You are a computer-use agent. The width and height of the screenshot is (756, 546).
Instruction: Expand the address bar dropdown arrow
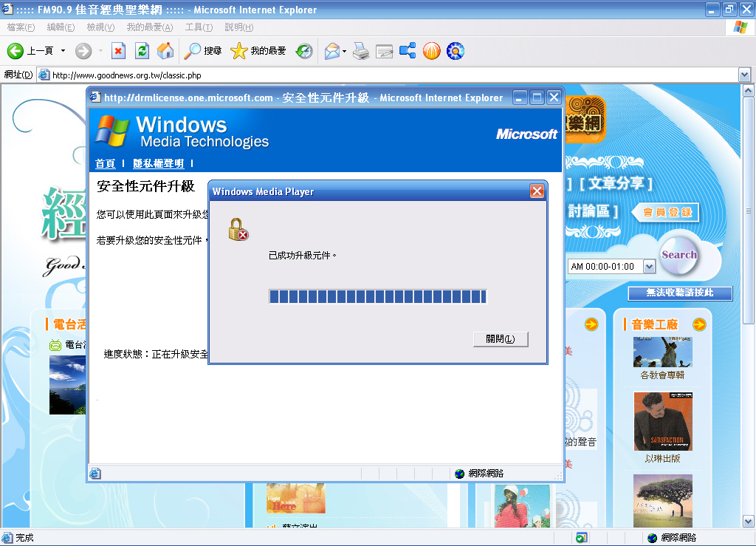click(744, 75)
